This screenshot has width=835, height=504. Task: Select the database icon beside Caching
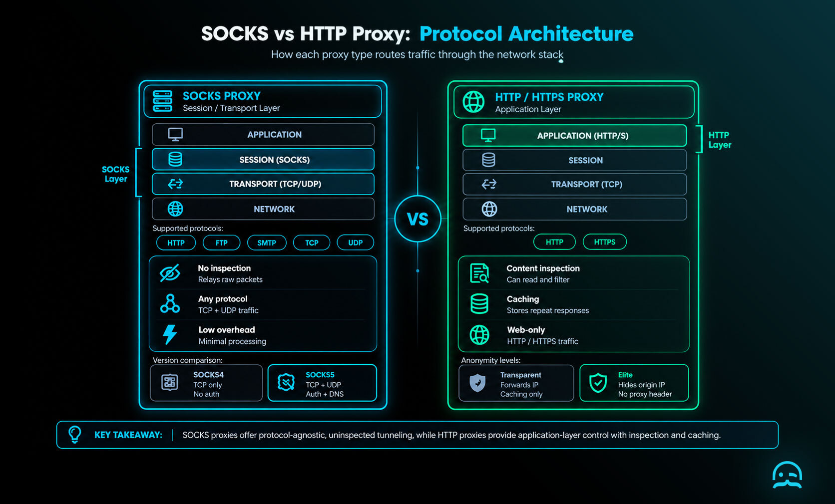479,304
